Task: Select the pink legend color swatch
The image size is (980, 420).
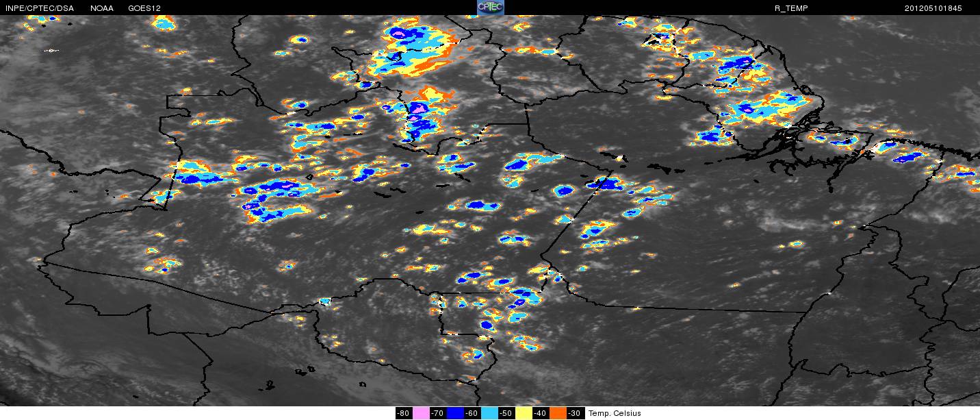Action: [x=421, y=413]
